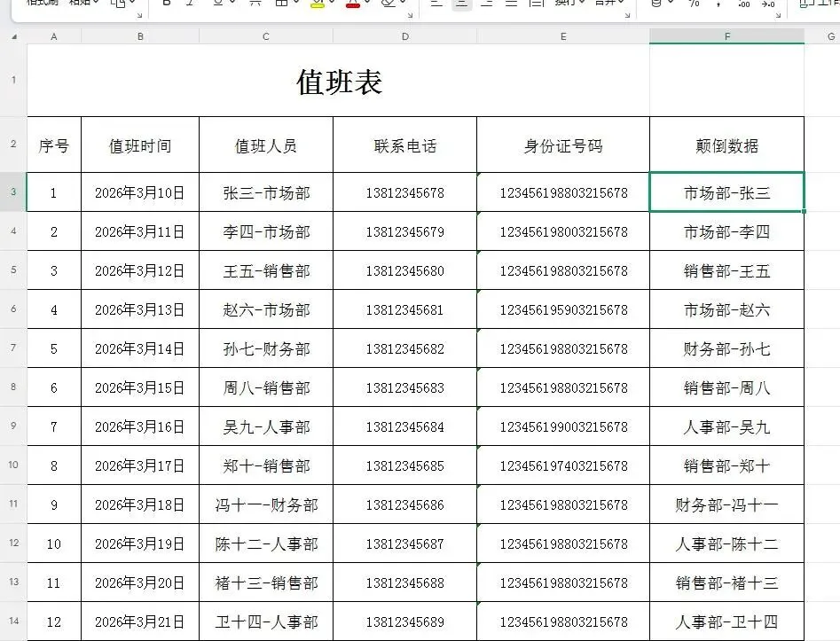Select column D header
Viewport: 840px width, 641px height.
[x=405, y=36]
